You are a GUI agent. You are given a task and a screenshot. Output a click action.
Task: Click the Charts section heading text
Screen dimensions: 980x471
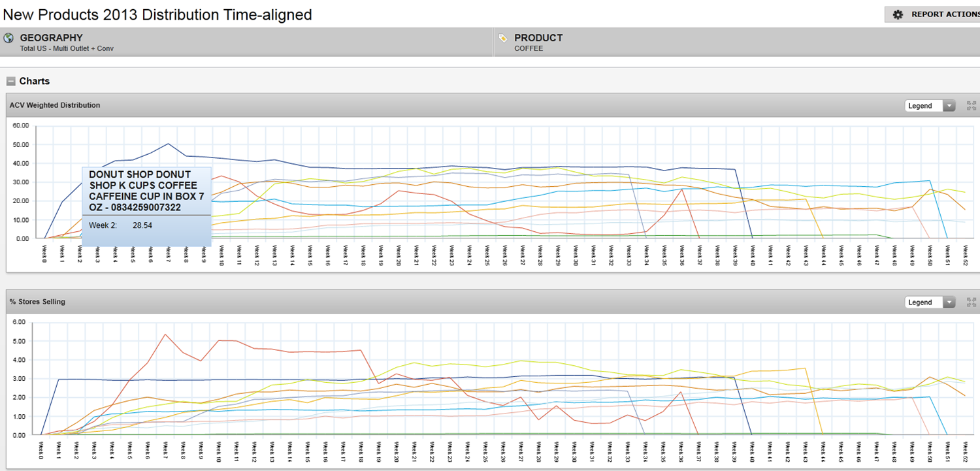pyautogui.click(x=34, y=81)
